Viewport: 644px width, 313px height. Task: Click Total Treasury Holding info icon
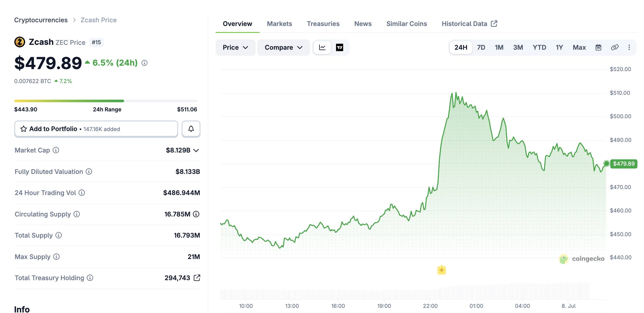tap(90, 278)
